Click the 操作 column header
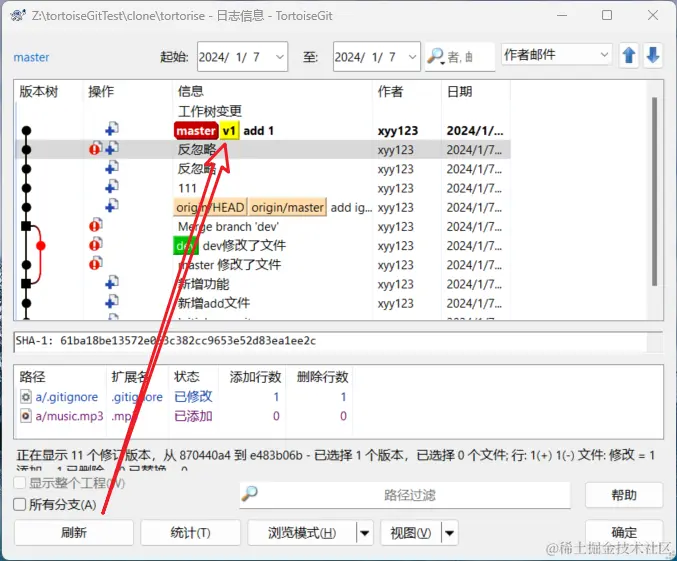 point(101,92)
